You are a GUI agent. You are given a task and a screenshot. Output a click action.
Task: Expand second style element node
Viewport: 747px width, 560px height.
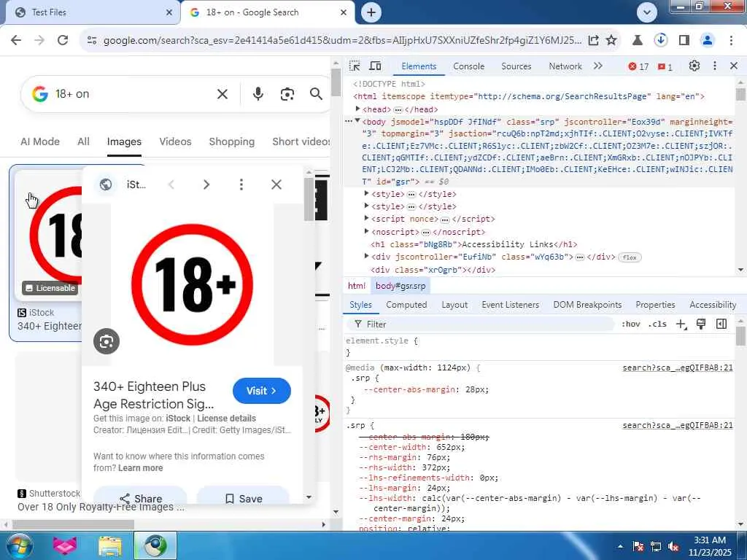point(366,206)
